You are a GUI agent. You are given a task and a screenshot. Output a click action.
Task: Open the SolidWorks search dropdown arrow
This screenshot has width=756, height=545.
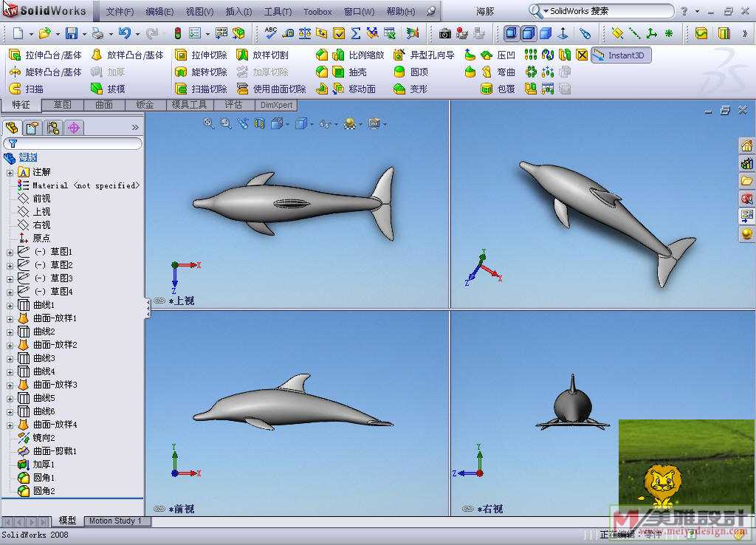pos(546,10)
